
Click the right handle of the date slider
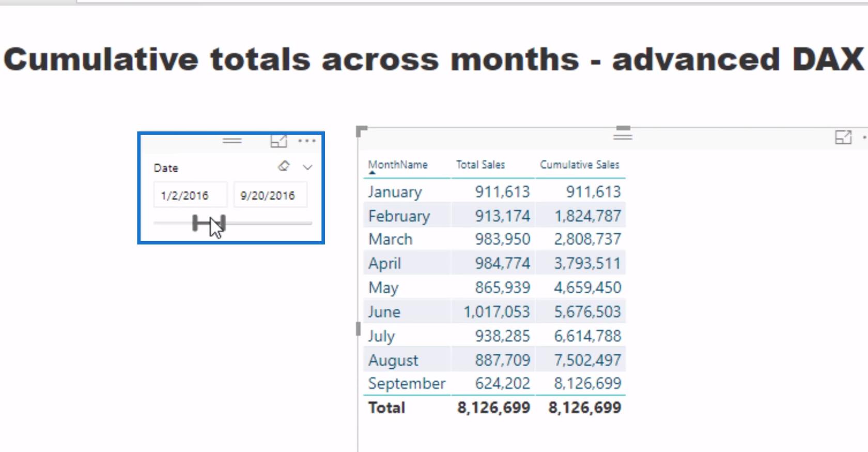tap(223, 223)
